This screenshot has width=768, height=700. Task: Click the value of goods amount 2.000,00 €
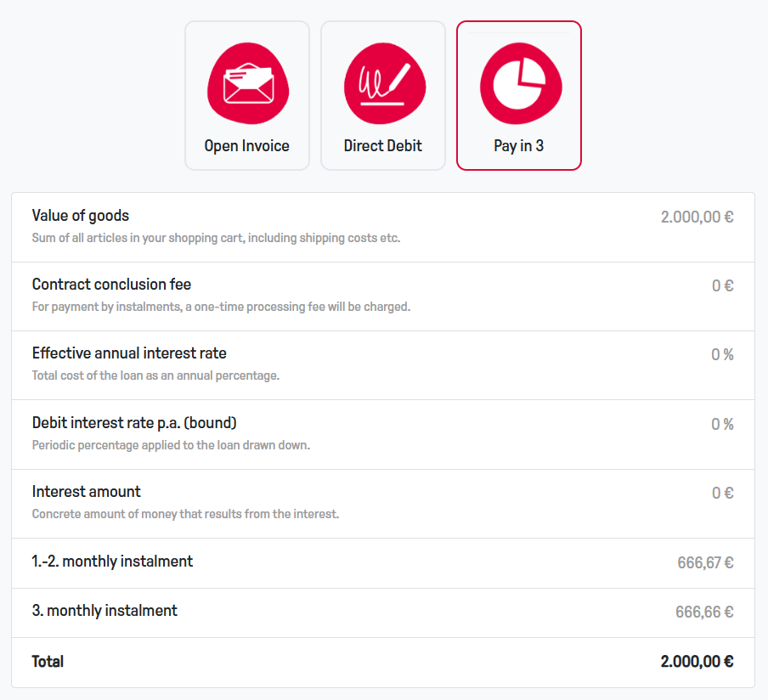point(697,217)
